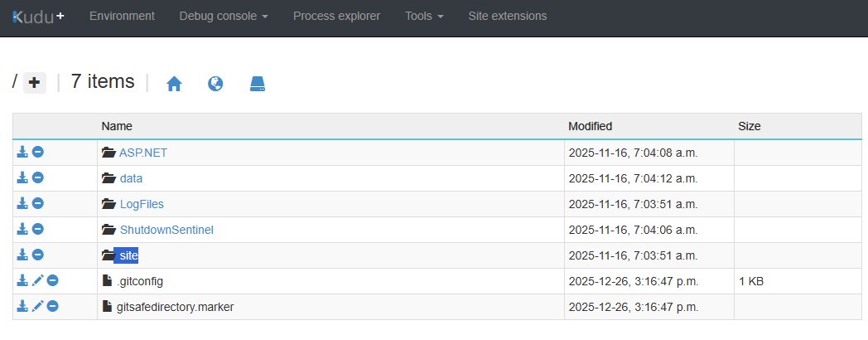Open the Debug console dropdown
Image resolution: width=868 pixels, height=340 pixels.
click(x=223, y=17)
